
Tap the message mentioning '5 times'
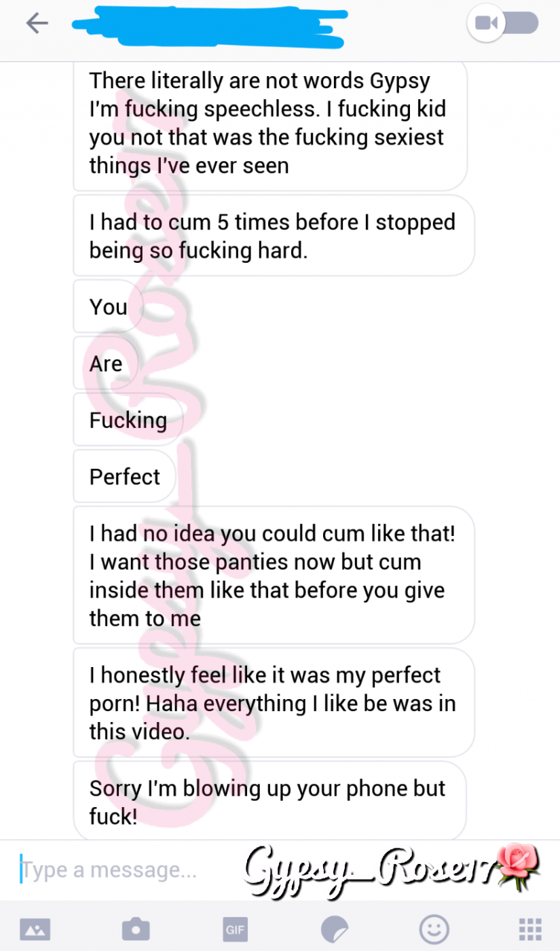point(274,236)
